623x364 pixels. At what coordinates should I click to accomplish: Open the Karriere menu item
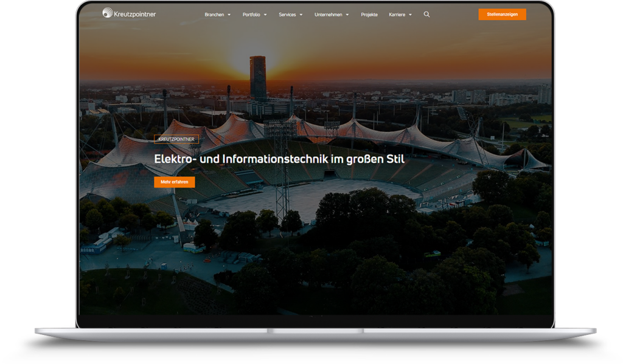coord(397,15)
